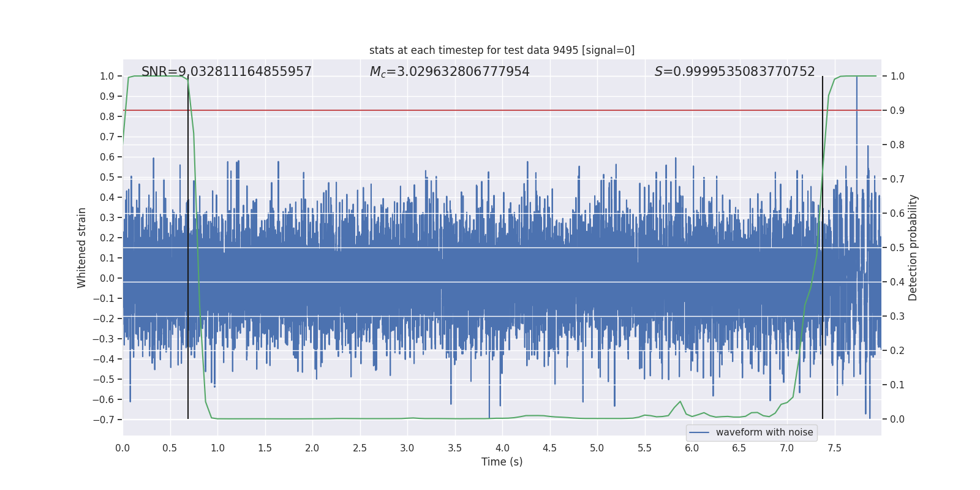
Task: Click the 4.0 tick on time axis
Action: [x=502, y=448]
